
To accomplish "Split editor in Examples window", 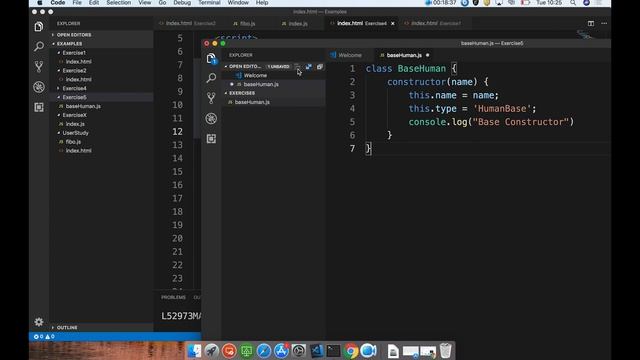I will point(591,24).
